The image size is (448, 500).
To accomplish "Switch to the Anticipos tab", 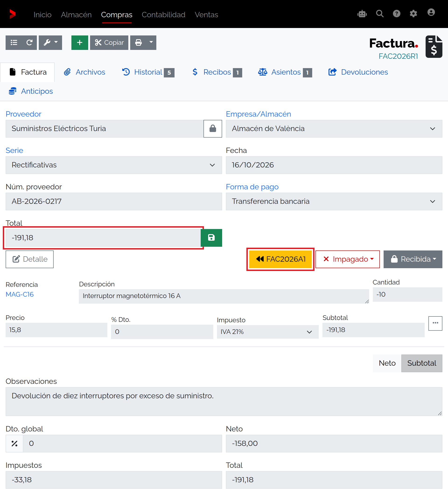I will tap(31, 91).
